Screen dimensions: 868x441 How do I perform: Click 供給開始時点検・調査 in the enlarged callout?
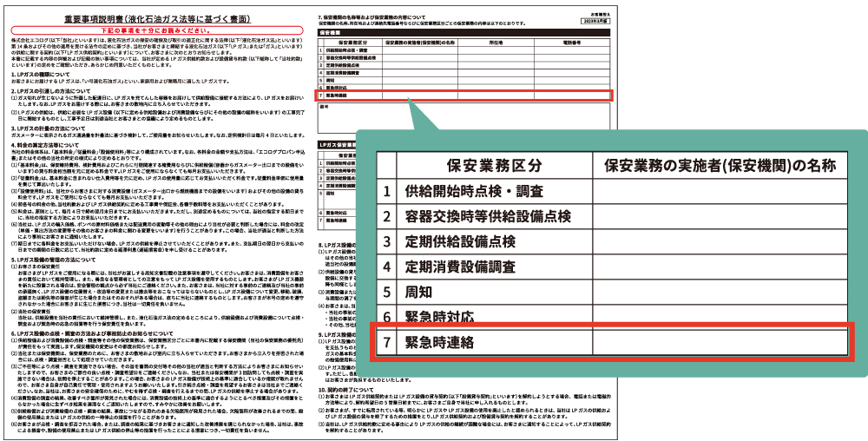(x=474, y=192)
